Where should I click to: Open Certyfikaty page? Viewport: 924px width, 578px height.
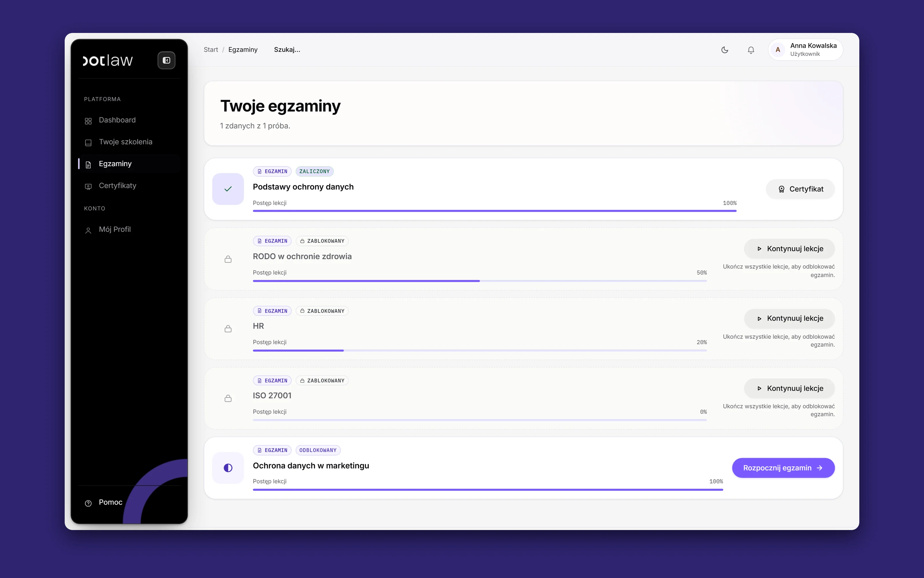pos(129,186)
